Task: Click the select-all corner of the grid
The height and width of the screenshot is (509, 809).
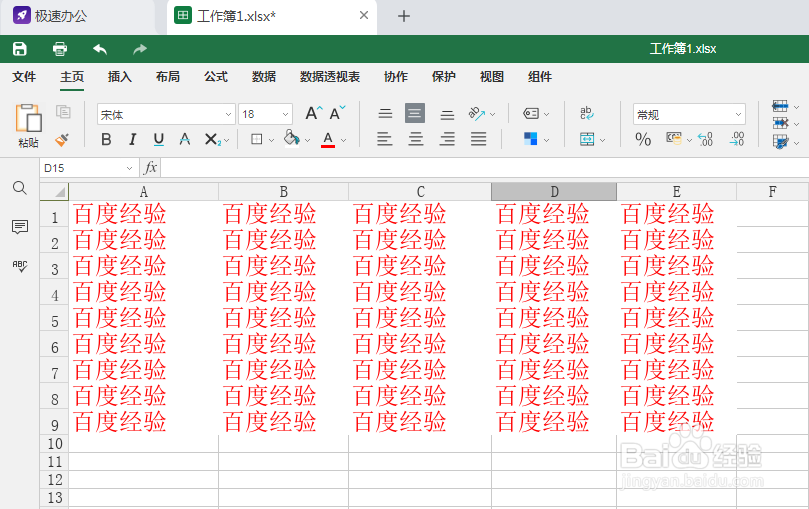Action: (55, 191)
